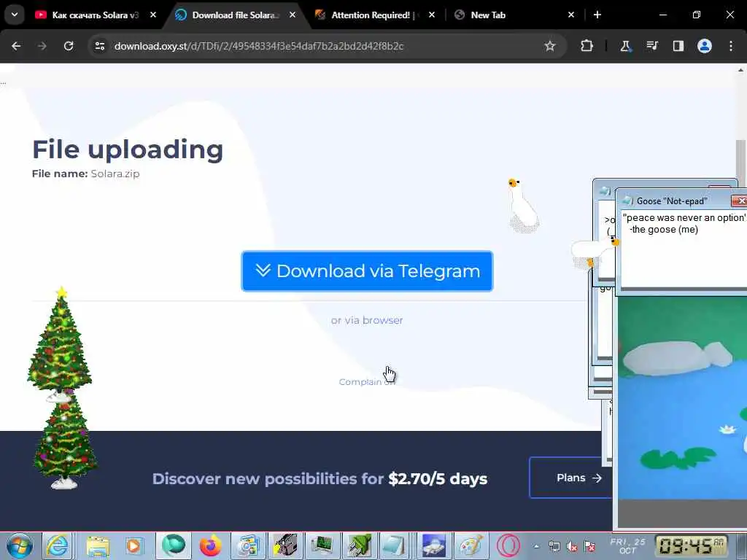Click the 'or via browser' link
The width and height of the screenshot is (747, 560).
(x=367, y=321)
